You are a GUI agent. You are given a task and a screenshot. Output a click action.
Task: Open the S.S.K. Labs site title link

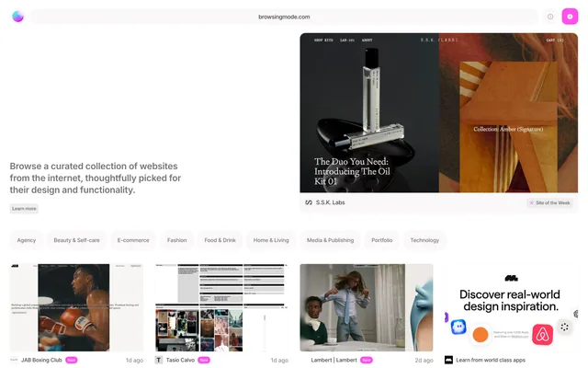click(330, 202)
